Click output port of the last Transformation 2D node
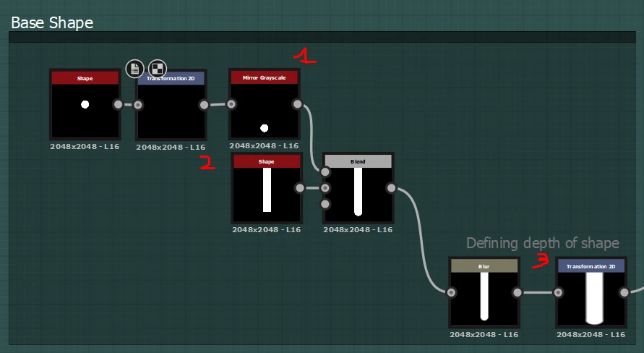 624,292
